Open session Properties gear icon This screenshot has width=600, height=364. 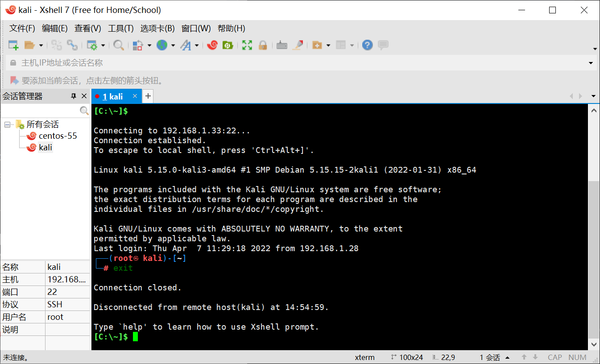(92, 45)
